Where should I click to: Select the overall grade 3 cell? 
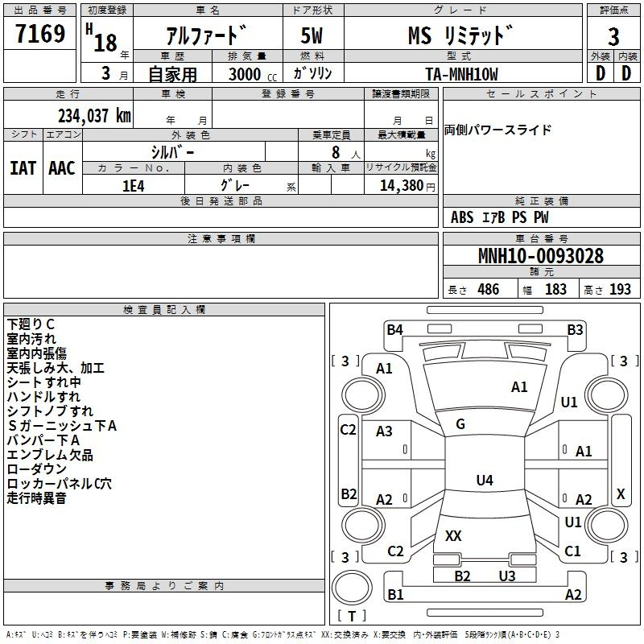click(x=613, y=36)
